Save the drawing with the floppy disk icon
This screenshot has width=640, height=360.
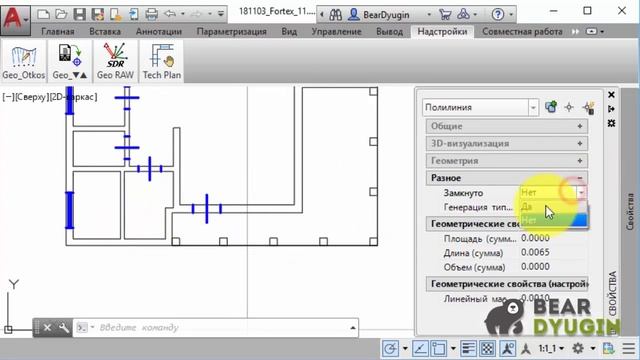(79, 14)
